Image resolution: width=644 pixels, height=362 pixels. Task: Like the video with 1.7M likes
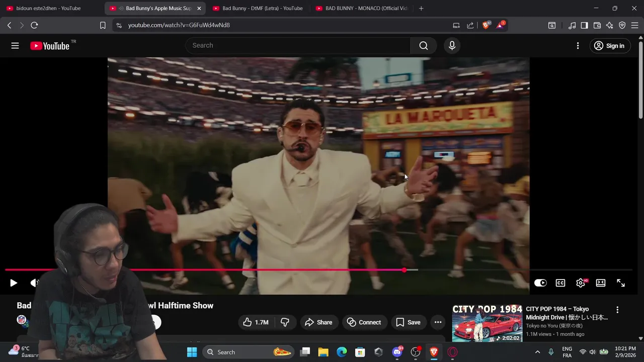tap(256, 322)
